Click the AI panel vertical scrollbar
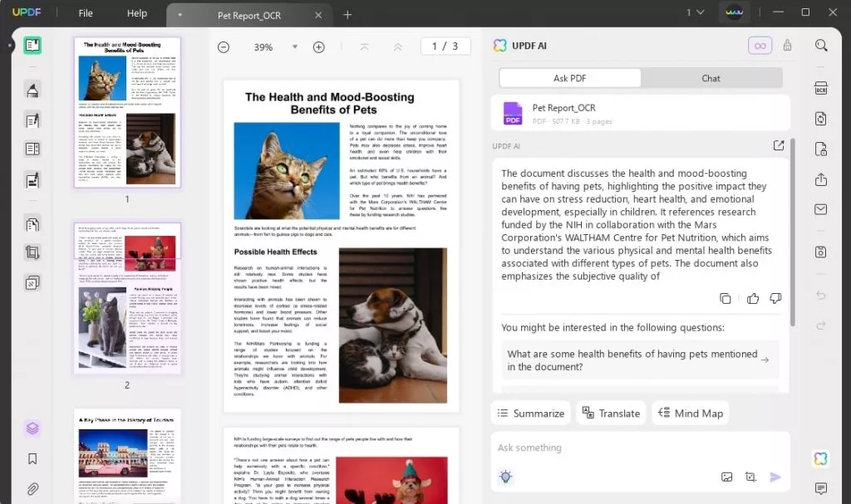Screen dimensions: 851x504 tap(792, 232)
